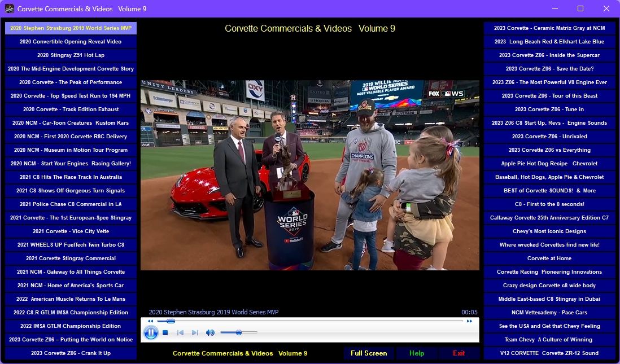The height and width of the screenshot is (364, 620).
Task: Play 2022 American Muscle Returns To Le Mans
Action: [x=71, y=299]
